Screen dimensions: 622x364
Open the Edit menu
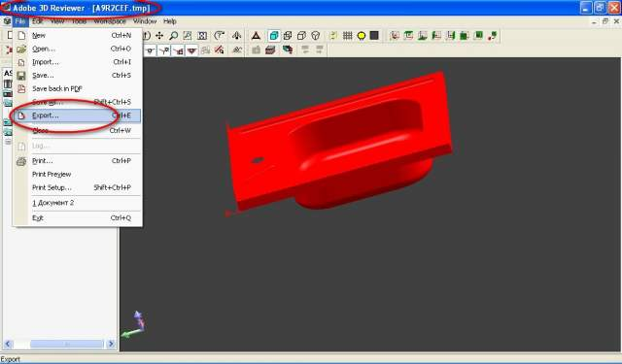[38, 21]
